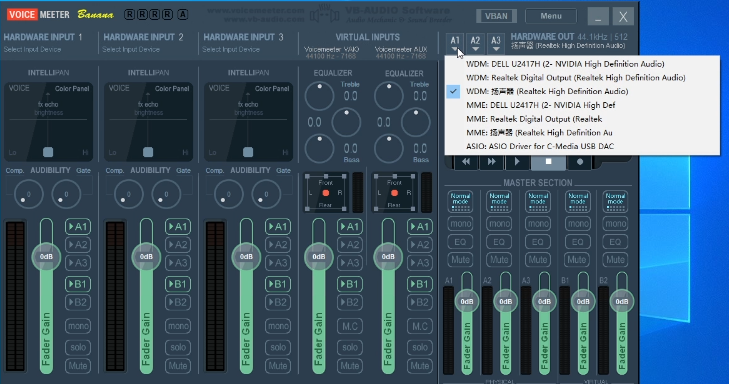Screen dimensions: 729x384
Task: Click Intellipan handle on Hardware Input 3
Action: point(248,152)
